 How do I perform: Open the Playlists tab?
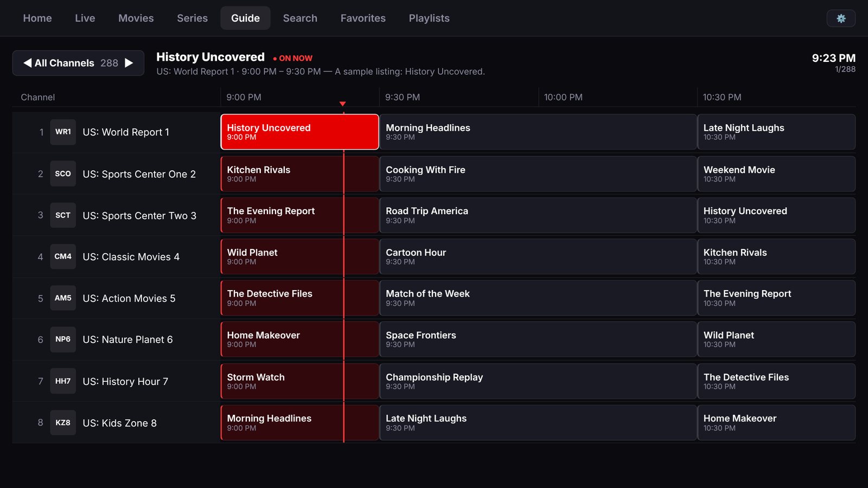pyautogui.click(x=429, y=18)
